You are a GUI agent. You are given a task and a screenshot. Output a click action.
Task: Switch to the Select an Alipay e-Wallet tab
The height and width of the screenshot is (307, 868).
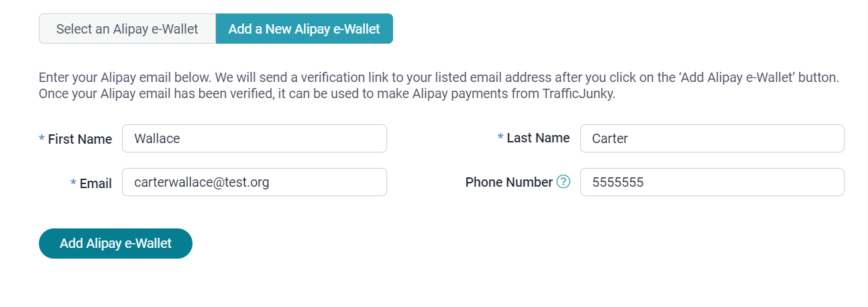pos(127,29)
